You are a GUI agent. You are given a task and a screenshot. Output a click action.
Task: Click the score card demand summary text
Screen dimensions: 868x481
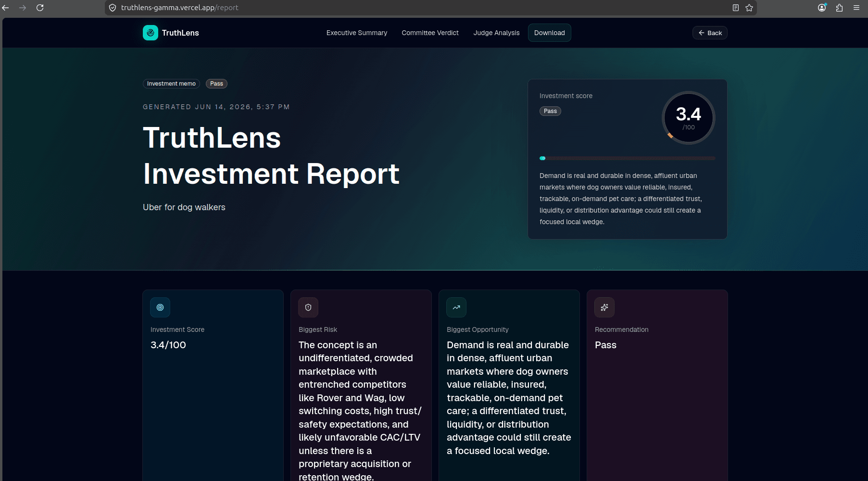coord(621,199)
